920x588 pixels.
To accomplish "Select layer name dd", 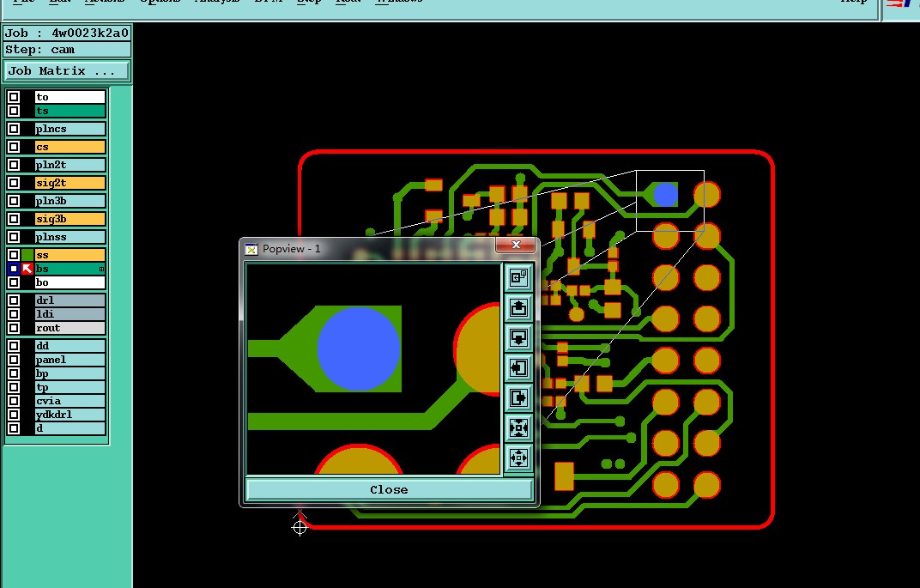I will pyautogui.click(x=70, y=346).
